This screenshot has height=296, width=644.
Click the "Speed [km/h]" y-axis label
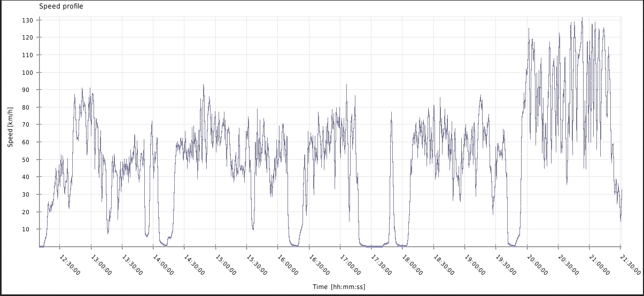tap(10, 126)
